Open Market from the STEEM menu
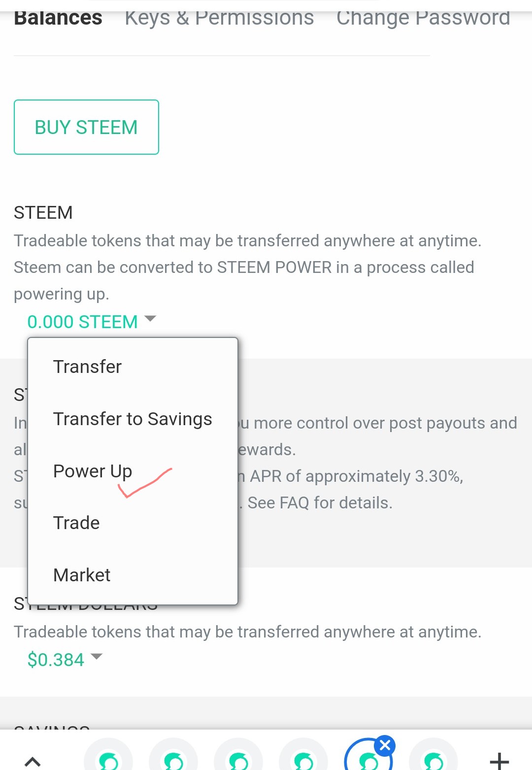532x770 pixels. click(82, 575)
